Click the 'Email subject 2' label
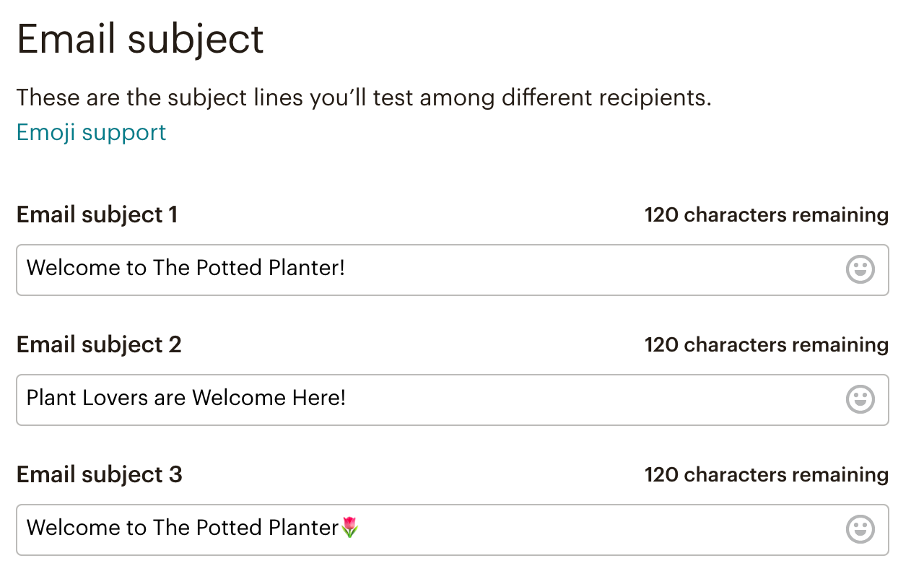924x579 pixels. (98, 344)
